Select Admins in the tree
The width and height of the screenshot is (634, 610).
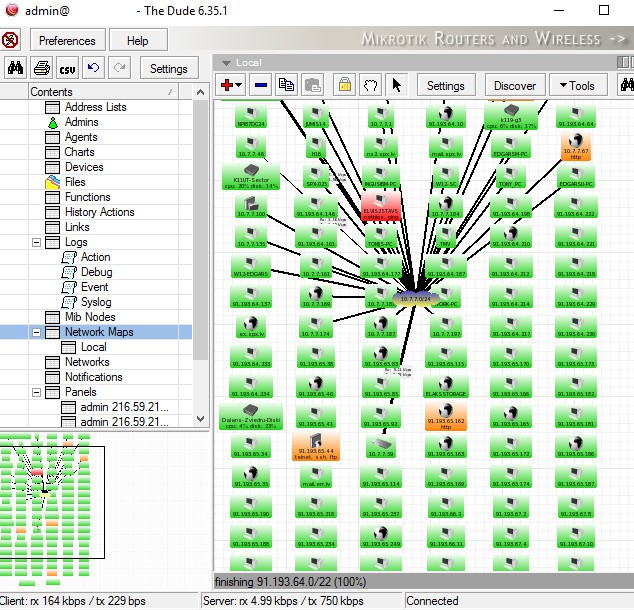(x=82, y=122)
